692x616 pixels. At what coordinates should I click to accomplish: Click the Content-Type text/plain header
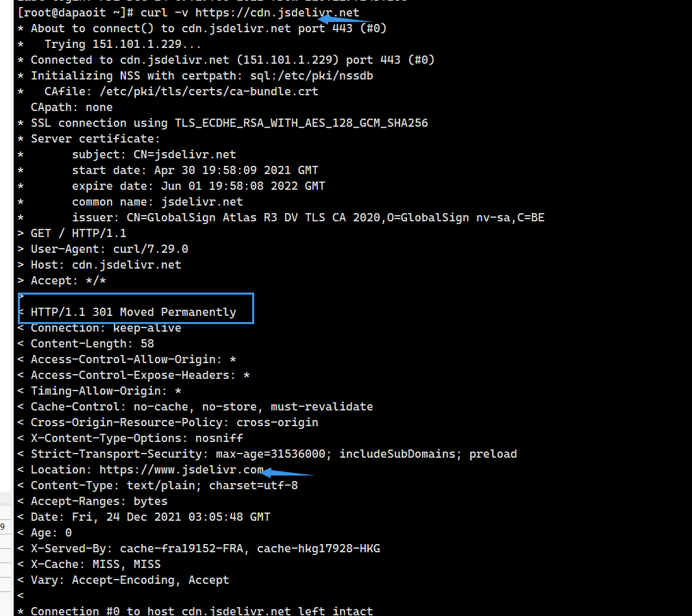[158, 486]
